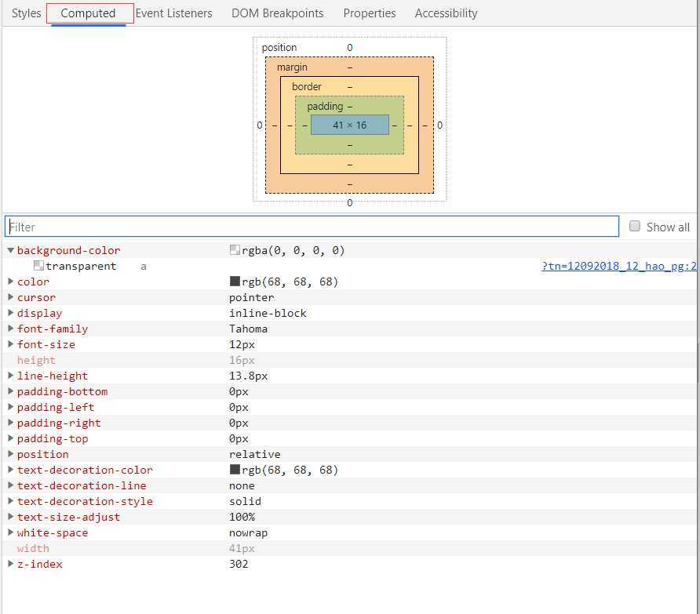Viewport: 700px width, 614px height.
Task: Click the color rgb(68, 68, 68) swatch
Action: tap(235, 281)
